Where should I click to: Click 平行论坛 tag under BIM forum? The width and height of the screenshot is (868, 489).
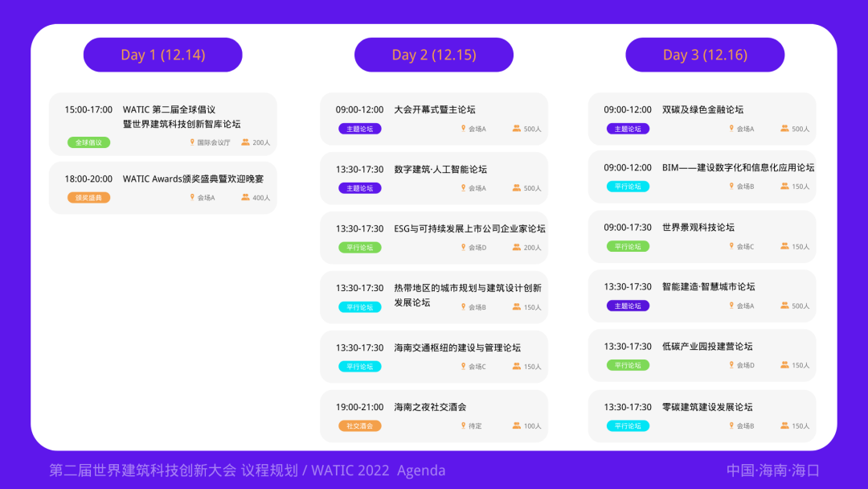pos(628,187)
